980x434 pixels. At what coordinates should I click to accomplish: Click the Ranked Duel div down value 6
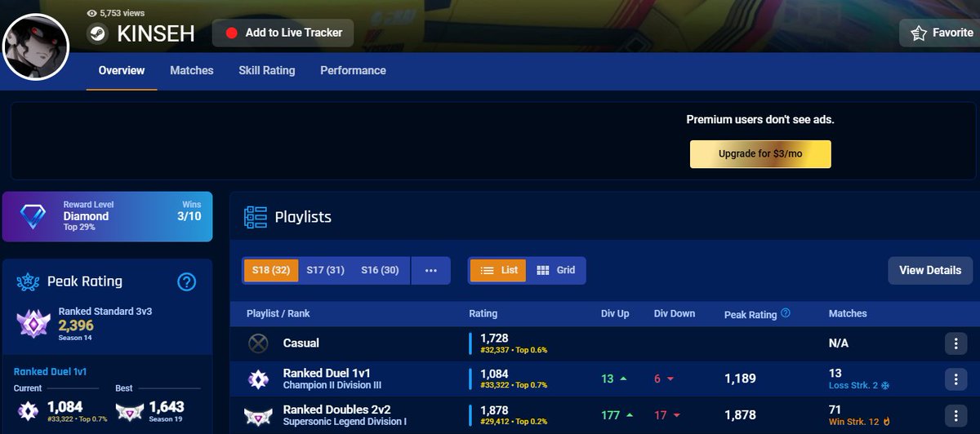click(x=657, y=379)
